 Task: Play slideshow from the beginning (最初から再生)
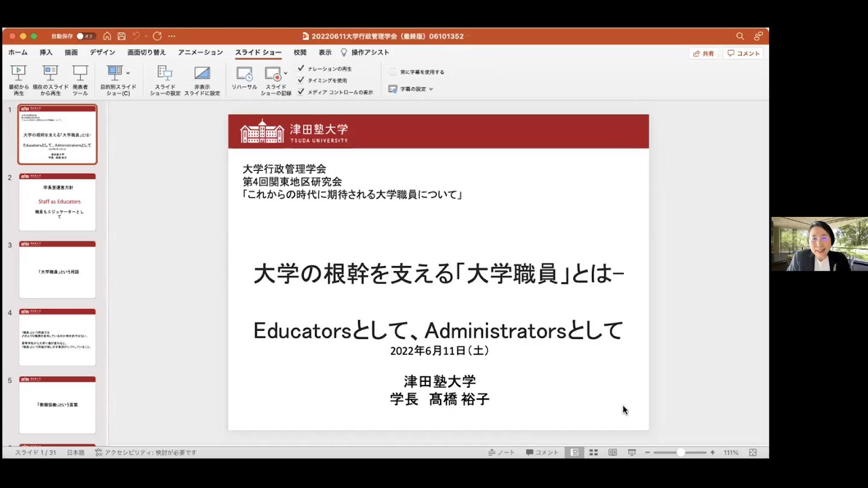coord(18,80)
